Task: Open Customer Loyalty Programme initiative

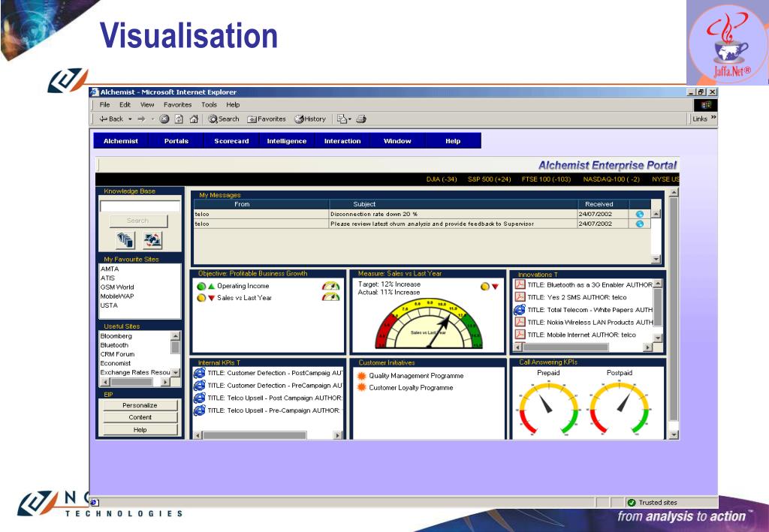Action: coord(411,387)
